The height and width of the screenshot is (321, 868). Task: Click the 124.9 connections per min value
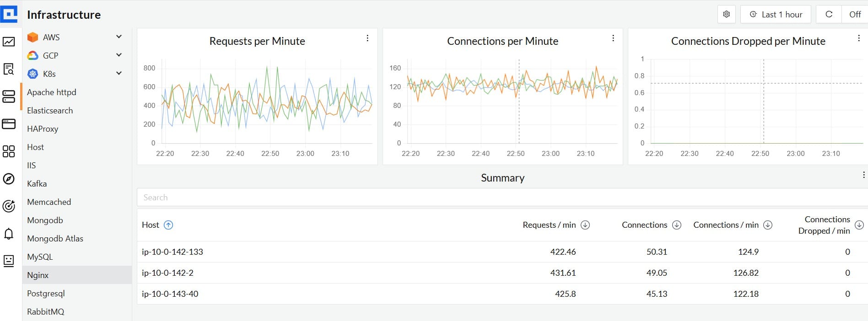point(748,251)
